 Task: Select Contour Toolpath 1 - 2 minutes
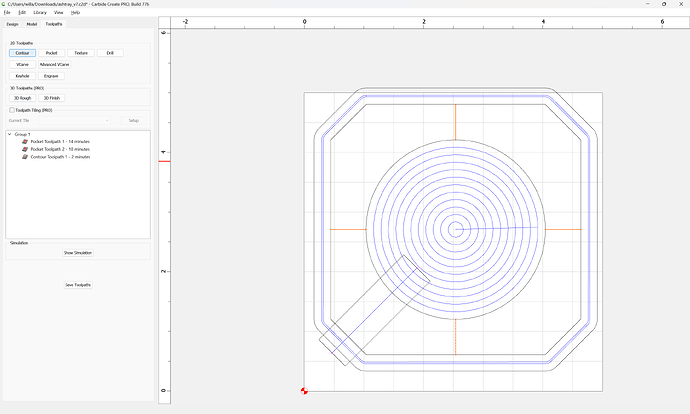click(x=60, y=157)
